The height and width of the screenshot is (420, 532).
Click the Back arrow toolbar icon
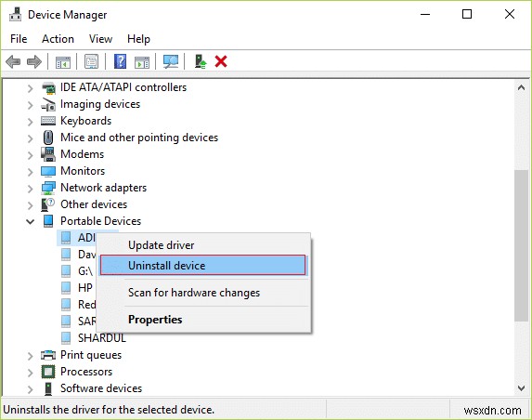[13, 62]
